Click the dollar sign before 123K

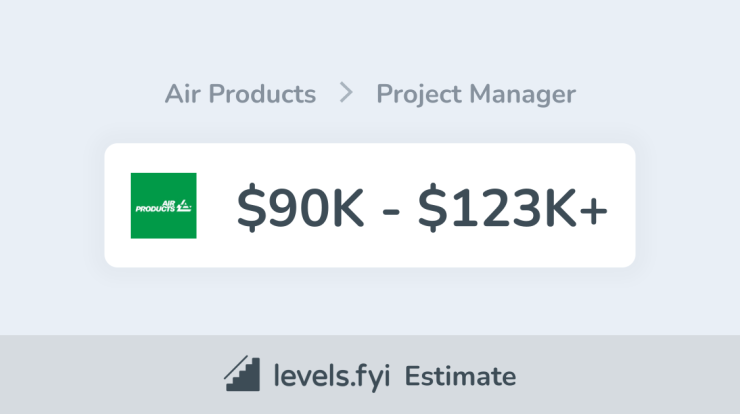[432, 207]
